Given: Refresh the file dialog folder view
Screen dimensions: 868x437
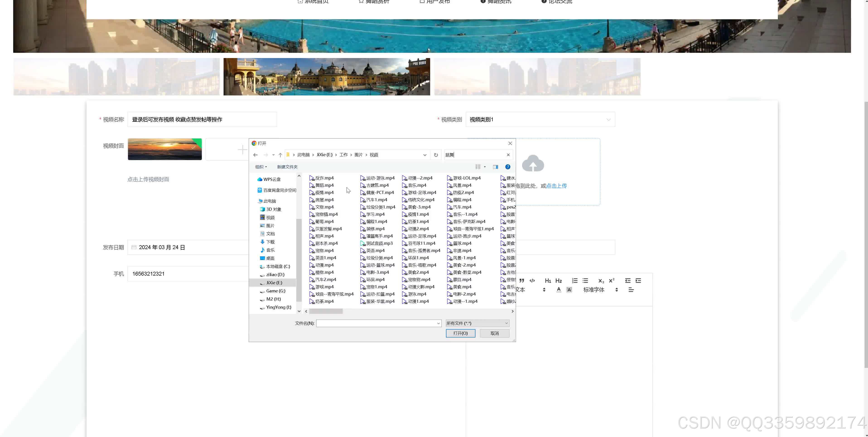Looking at the screenshot, I should (436, 155).
